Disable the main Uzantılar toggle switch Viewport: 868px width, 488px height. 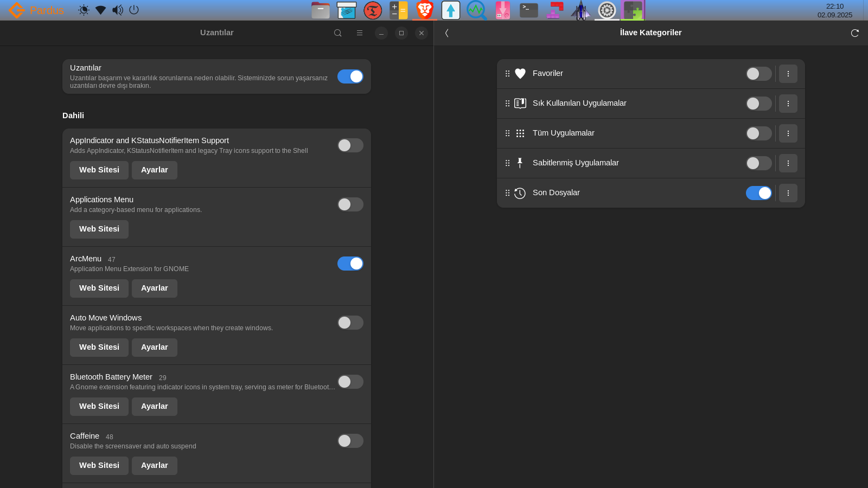coord(350,76)
